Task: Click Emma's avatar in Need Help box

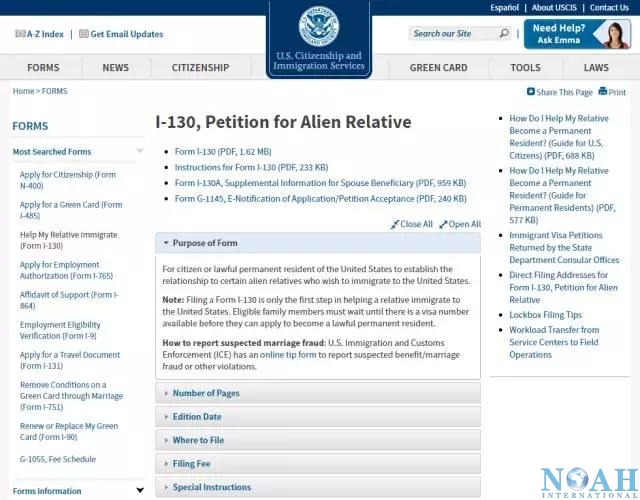Action: 616,35
